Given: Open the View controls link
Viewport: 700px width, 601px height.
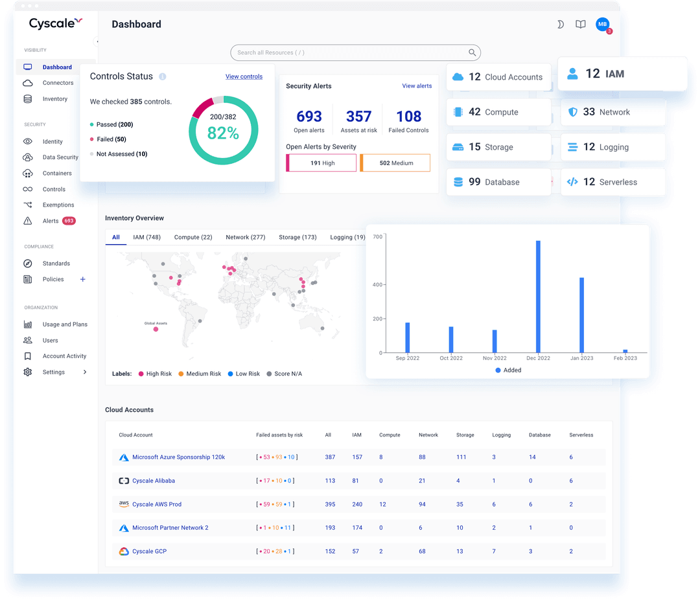Looking at the screenshot, I should tap(244, 76).
